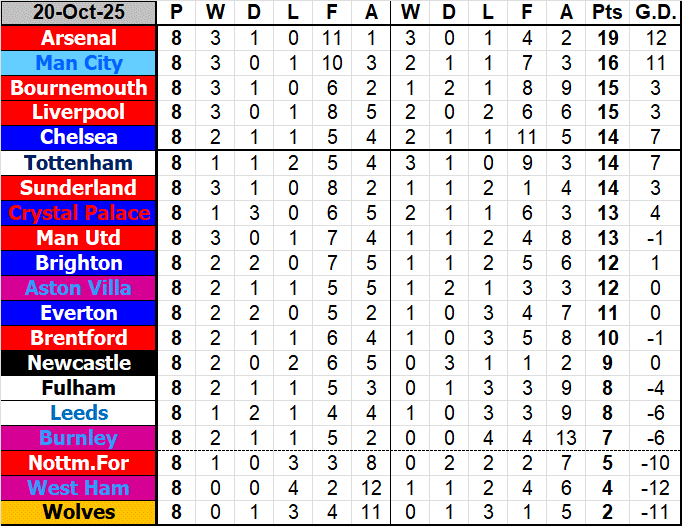
Task: Select the Wolves team cell
Action: click(79, 513)
